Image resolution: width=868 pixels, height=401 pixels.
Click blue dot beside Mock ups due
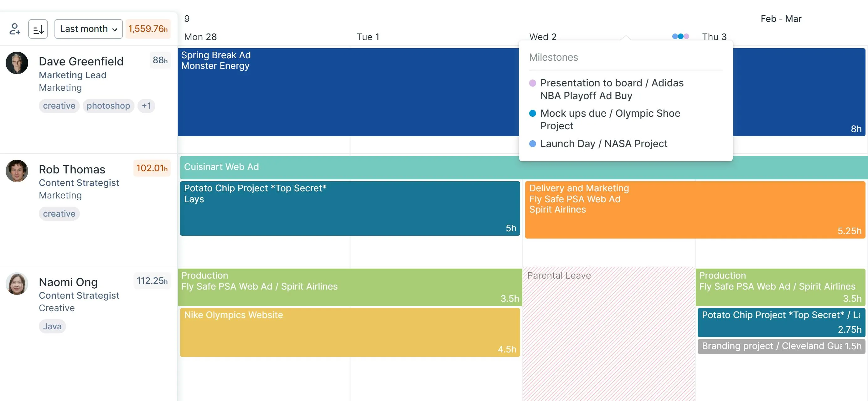pyautogui.click(x=533, y=114)
